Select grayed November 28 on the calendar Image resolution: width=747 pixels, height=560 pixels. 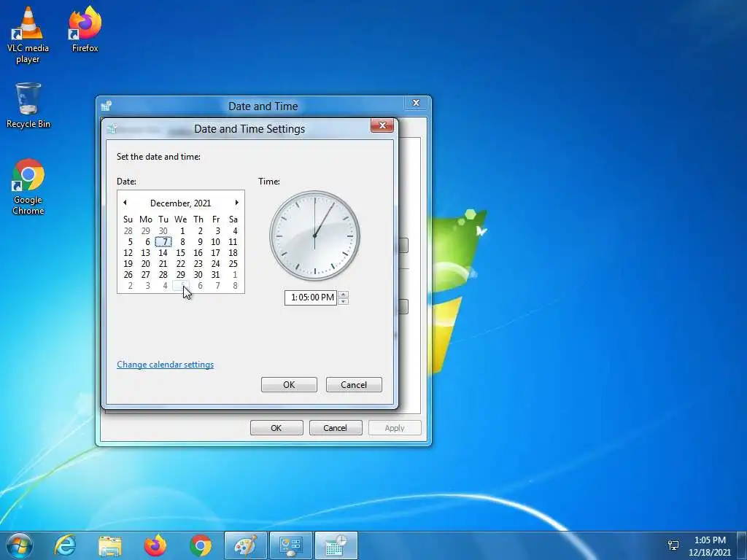tap(128, 231)
